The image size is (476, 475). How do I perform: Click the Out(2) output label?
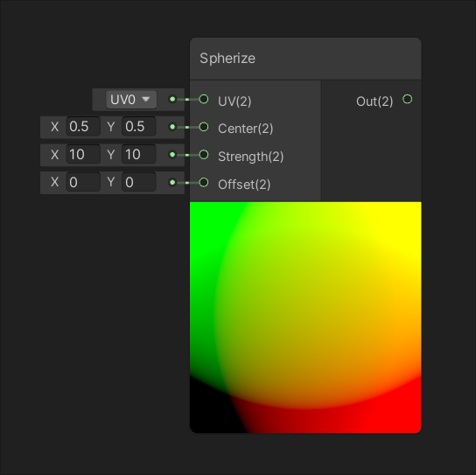374,101
